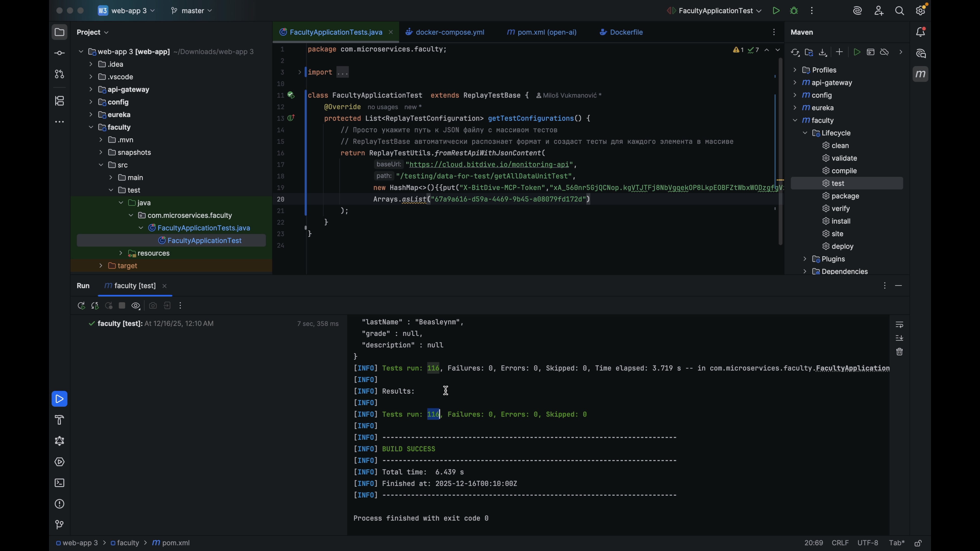Open the Project tool window icon
The width and height of the screenshot is (980, 551).
pyautogui.click(x=59, y=32)
